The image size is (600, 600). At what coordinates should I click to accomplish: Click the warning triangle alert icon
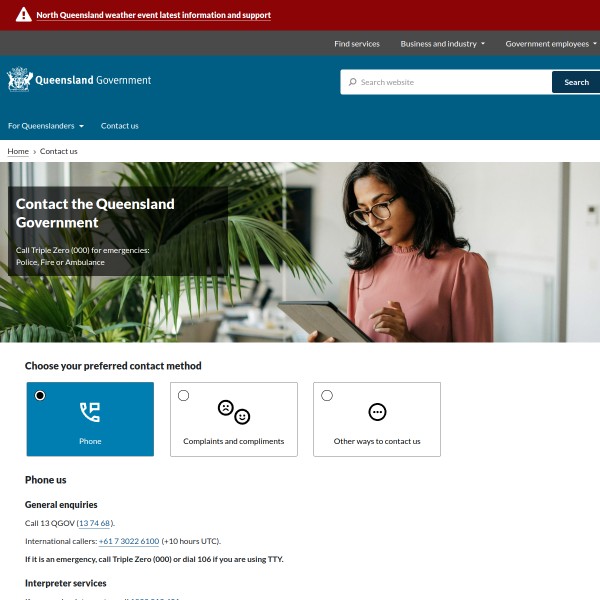(23, 15)
